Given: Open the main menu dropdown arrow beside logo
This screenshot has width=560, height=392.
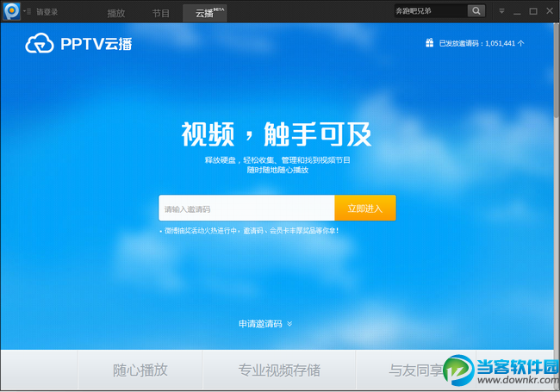Looking at the screenshot, I should [28, 11].
